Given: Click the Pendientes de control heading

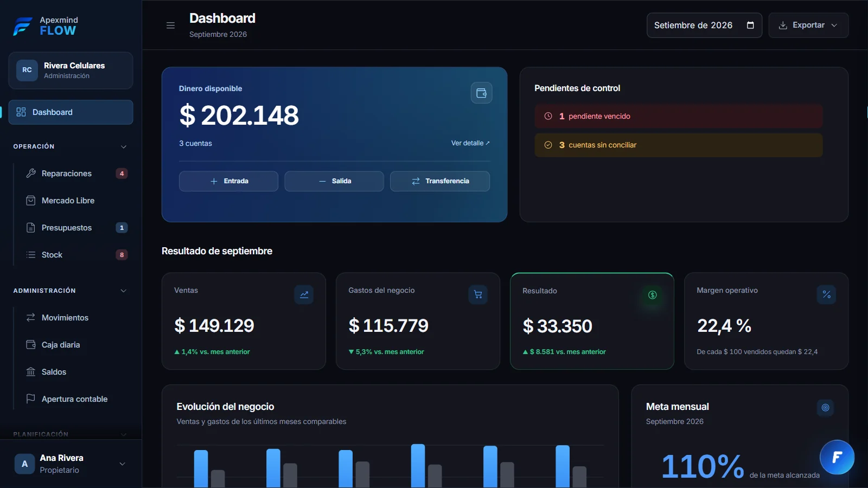Looking at the screenshot, I should (x=577, y=88).
